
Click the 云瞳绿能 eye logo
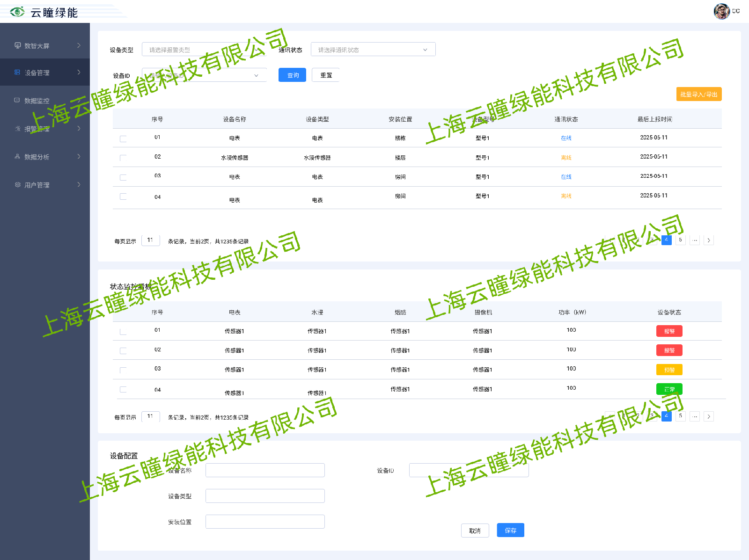click(17, 12)
